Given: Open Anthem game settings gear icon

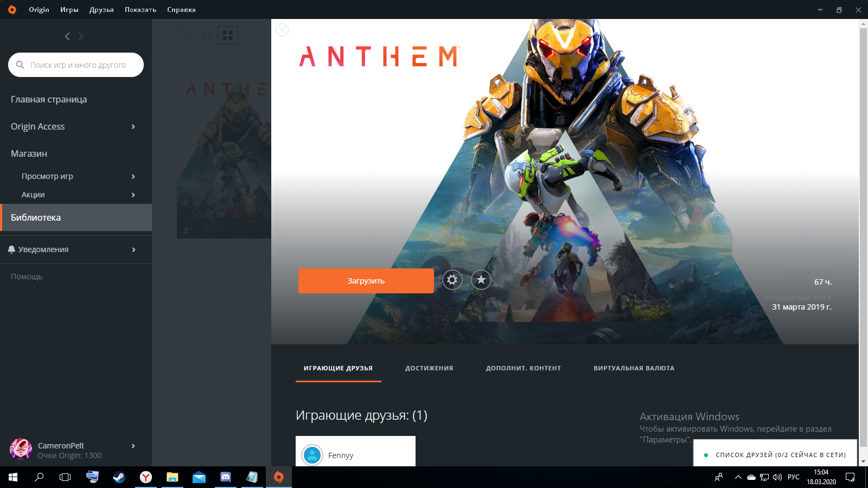Looking at the screenshot, I should coord(452,280).
